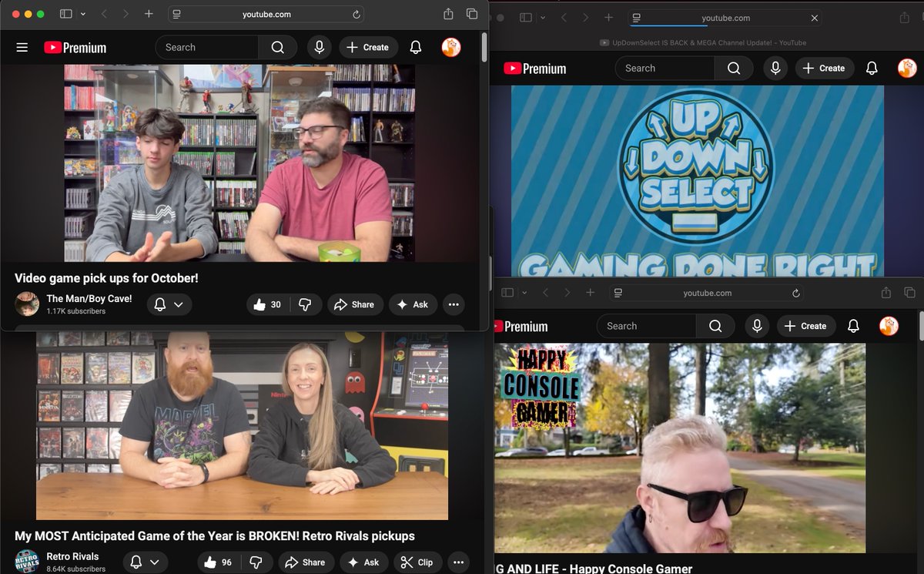The image size is (924, 574).
Task: Open YouTube guide menu in Man/Boy Cave window
Action: pyautogui.click(x=22, y=48)
